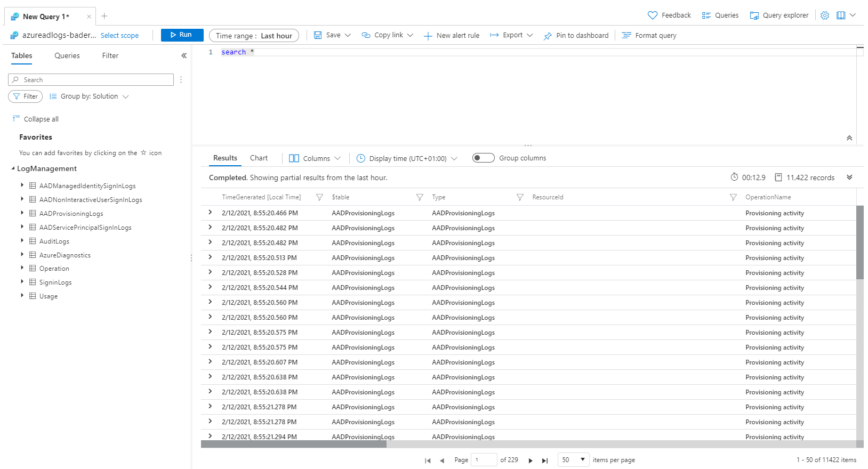Expand the Copy link dropdown arrow
This screenshot has width=868, height=469.
410,35
